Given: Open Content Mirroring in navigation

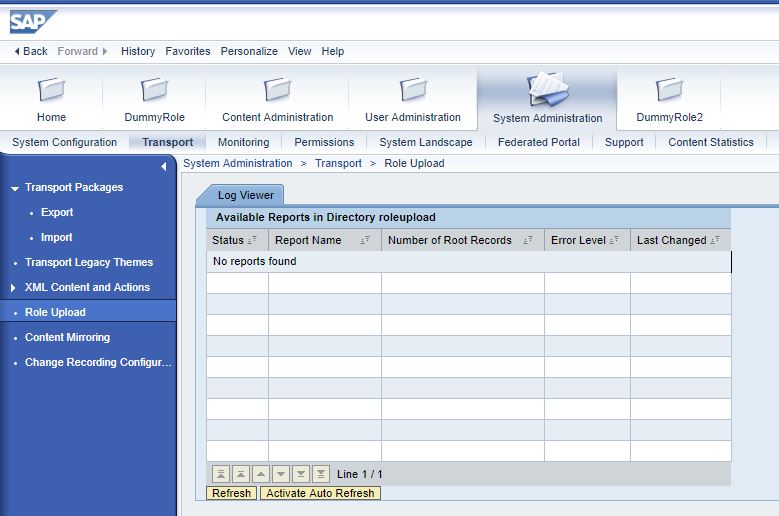Looking at the screenshot, I should 68,337.
